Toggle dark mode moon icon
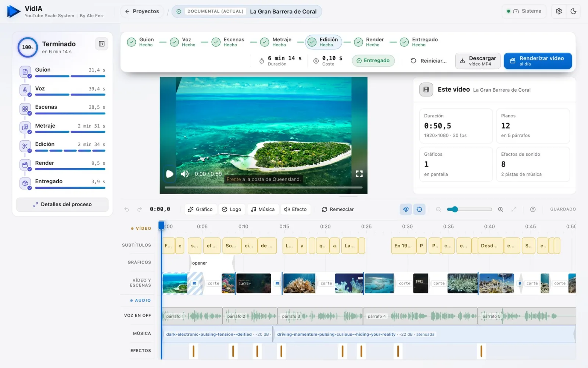 point(573,11)
